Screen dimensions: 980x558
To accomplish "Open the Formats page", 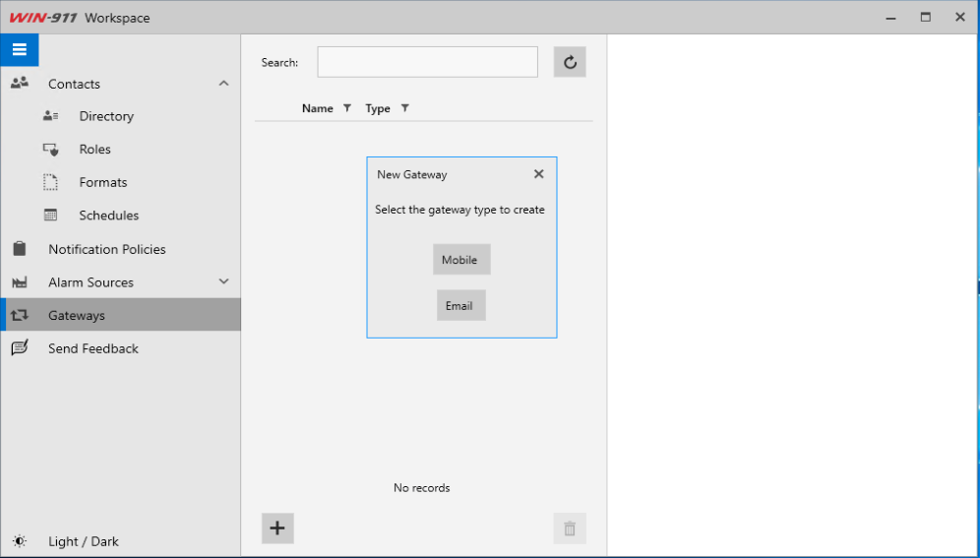I will (x=103, y=182).
